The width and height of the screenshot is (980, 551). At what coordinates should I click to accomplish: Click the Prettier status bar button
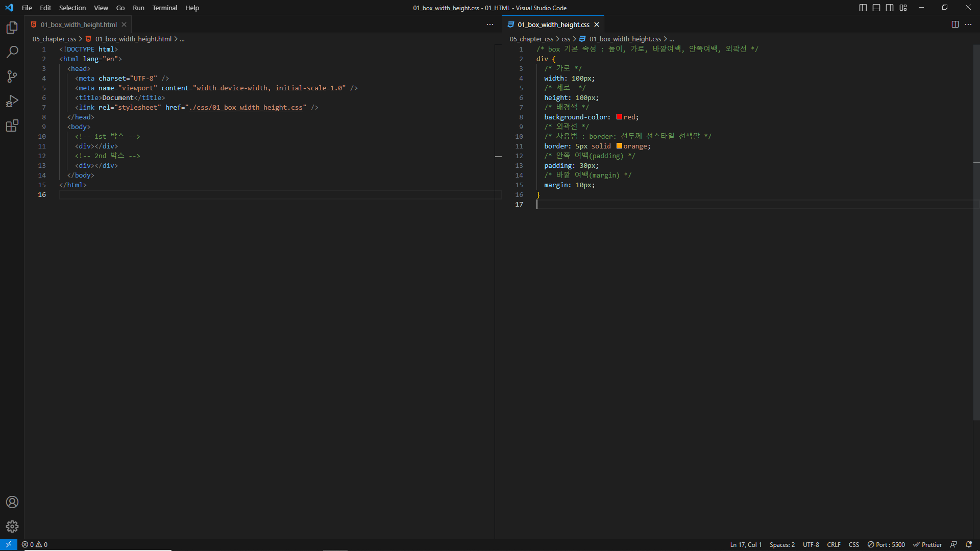(927, 544)
